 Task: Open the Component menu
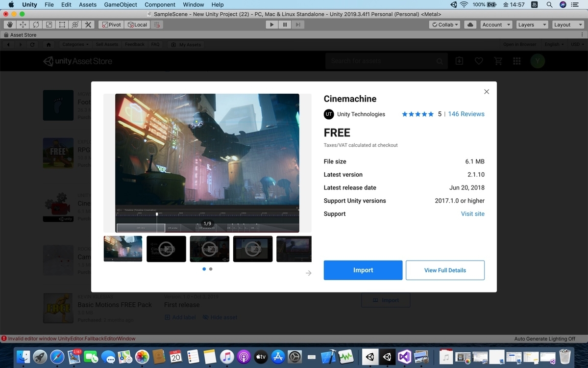160,4
